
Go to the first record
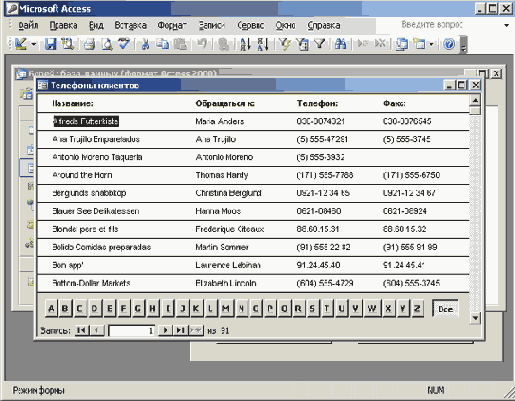81,330
